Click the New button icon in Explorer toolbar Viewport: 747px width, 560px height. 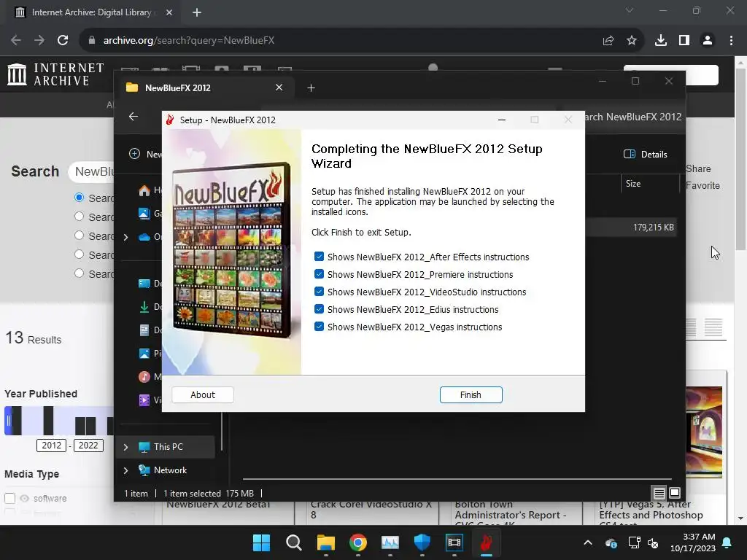pos(134,154)
